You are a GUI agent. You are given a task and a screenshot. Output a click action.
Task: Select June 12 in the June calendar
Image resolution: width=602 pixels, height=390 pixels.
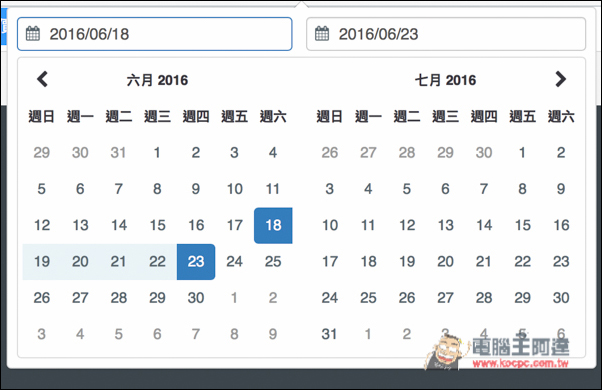41,225
